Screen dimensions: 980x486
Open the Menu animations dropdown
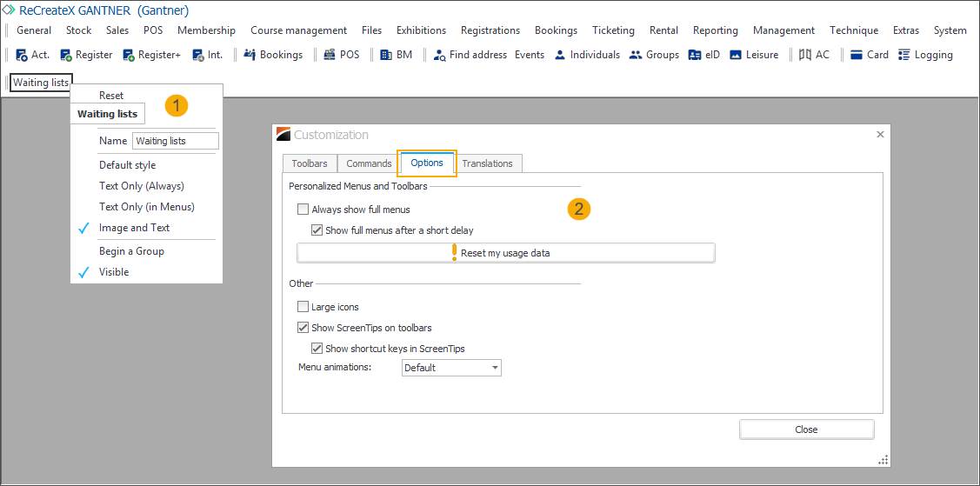pyautogui.click(x=451, y=368)
